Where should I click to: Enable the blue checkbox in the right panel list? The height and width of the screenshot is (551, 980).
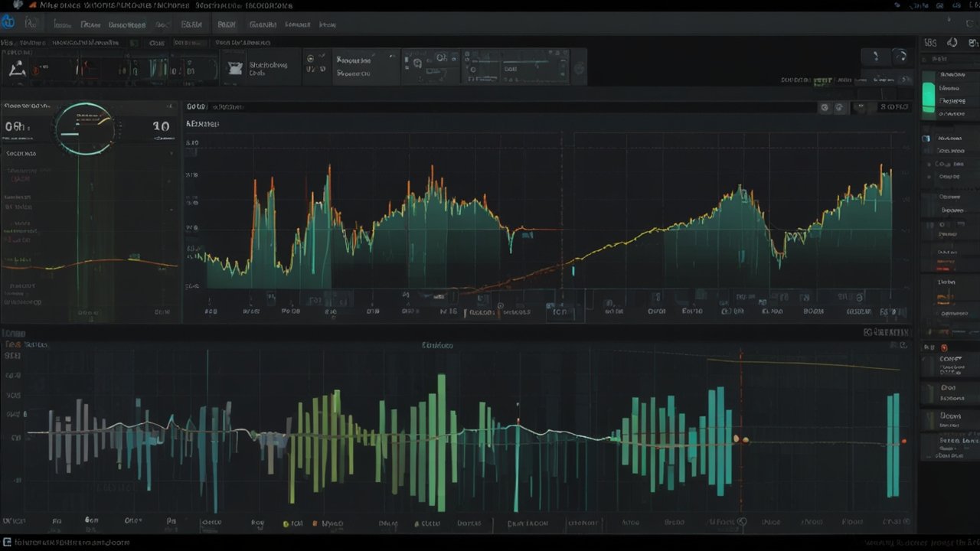point(926,139)
